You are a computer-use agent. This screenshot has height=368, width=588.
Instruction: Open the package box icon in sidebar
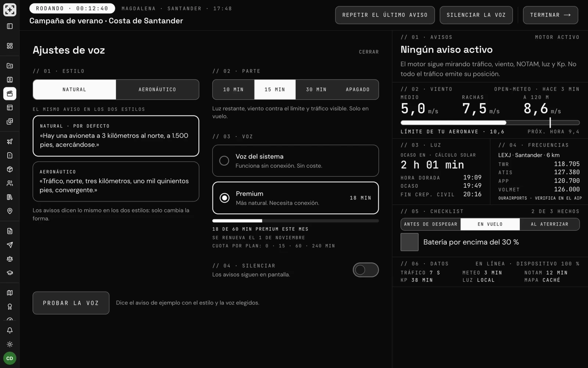click(10, 169)
